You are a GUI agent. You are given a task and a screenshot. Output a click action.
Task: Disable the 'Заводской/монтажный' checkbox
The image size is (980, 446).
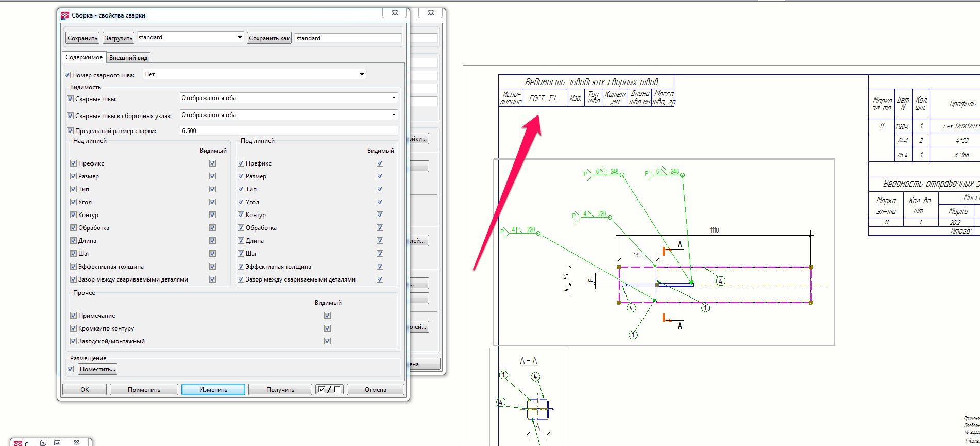[x=73, y=341]
